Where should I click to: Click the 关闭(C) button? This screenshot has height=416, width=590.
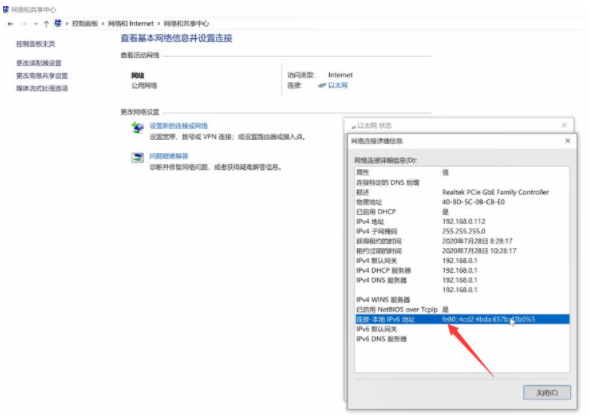547,393
